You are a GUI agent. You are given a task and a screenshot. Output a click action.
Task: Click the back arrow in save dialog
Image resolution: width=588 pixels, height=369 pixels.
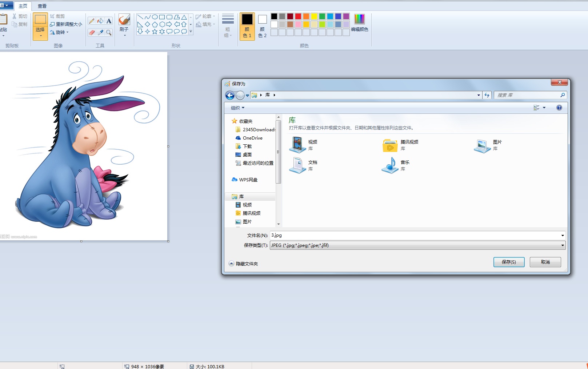230,95
